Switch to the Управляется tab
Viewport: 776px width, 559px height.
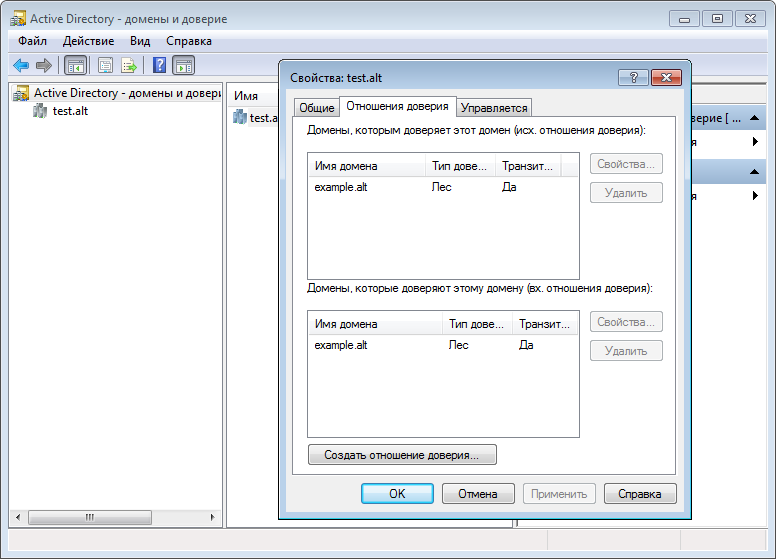(x=494, y=108)
